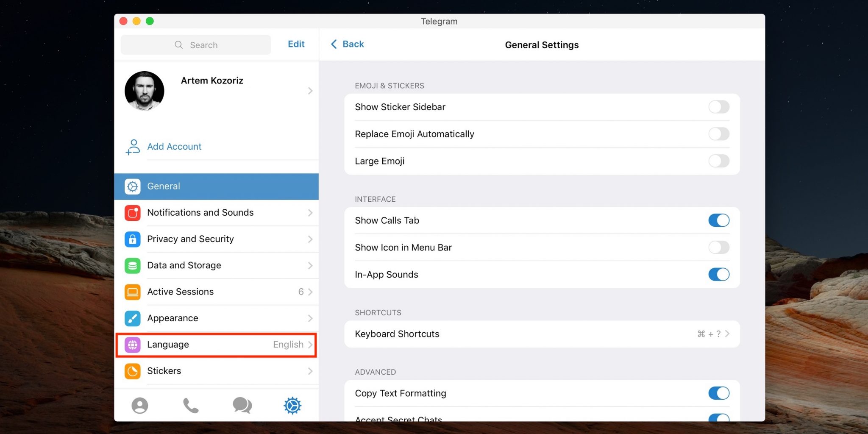This screenshot has width=868, height=434.
Task: Expand the Keyboard Shortcuts chevron
Action: coord(727,334)
